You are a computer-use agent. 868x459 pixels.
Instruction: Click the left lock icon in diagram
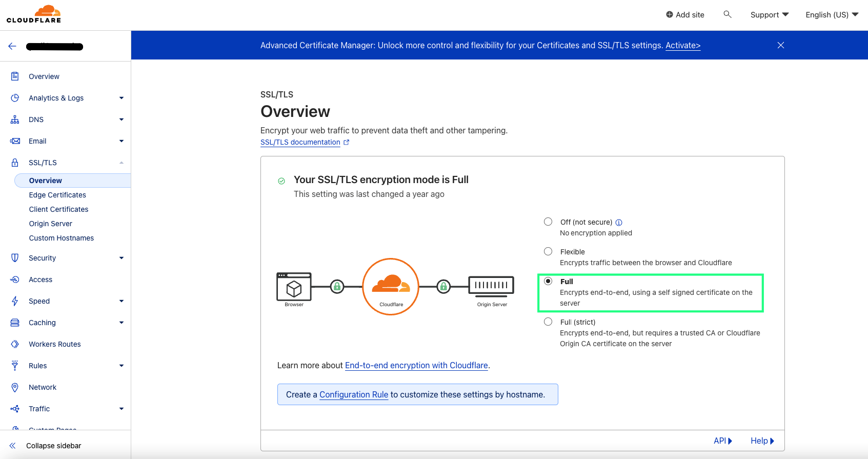337,287
